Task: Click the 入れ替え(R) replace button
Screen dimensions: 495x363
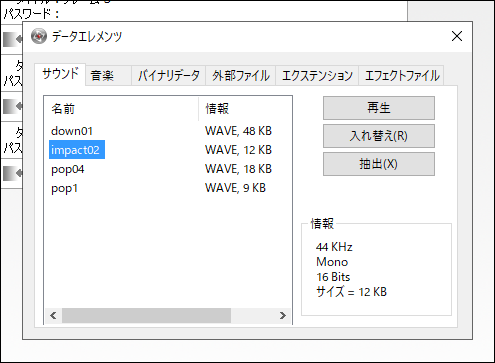Action: click(x=379, y=136)
